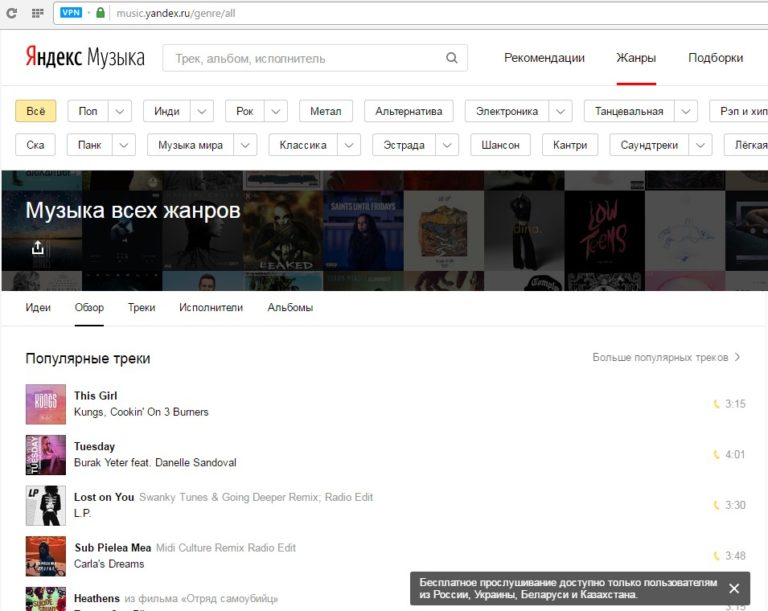Expand the Панк subgenre dropdown arrow
The height and width of the screenshot is (611, 768).
(124, 145)
